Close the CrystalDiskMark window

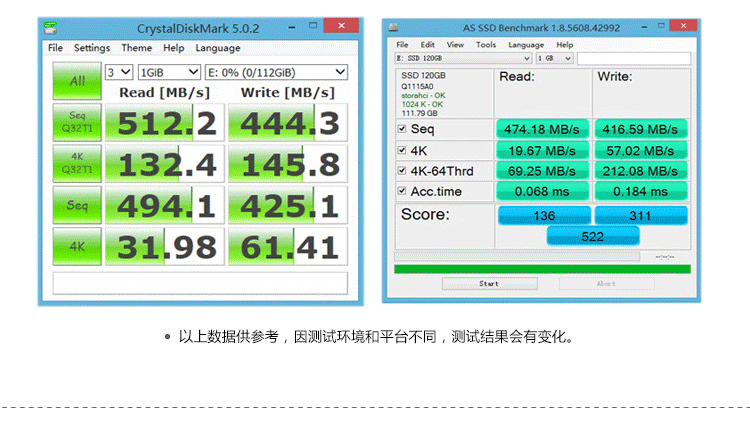pyautogui.click(x=341, y=25)
